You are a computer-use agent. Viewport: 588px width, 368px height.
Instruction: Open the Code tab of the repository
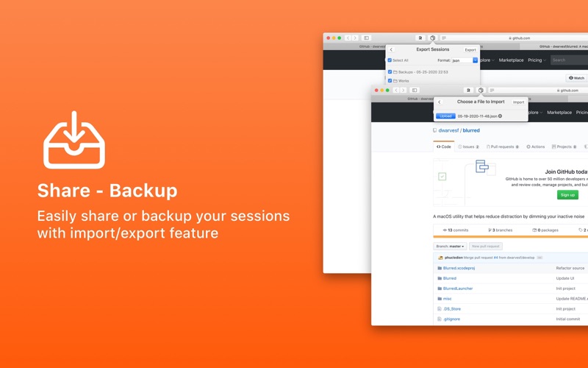tap(444, 146)
